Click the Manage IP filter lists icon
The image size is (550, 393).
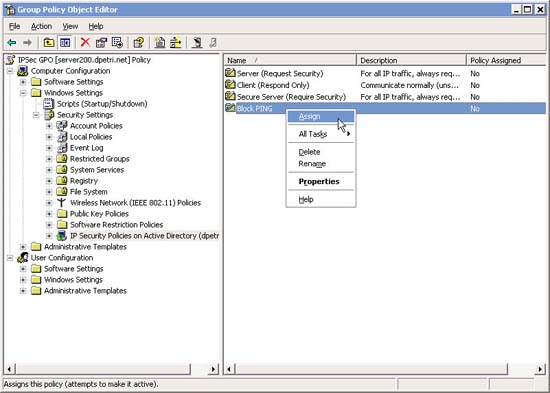pyautogui.click(x=176, y=43)
